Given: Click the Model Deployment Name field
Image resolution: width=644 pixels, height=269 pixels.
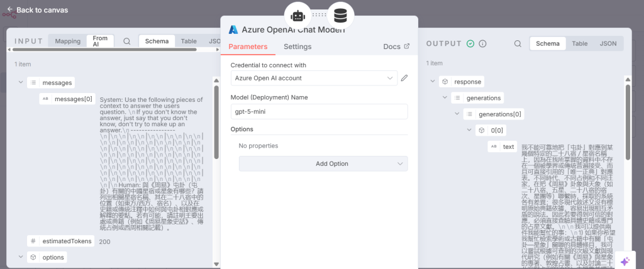Looking at the screenshot, I should point(319,112).
